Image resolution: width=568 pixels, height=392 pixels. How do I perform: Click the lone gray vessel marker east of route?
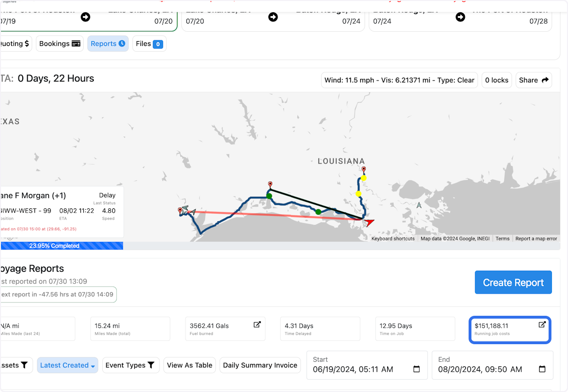pos(419,205)
